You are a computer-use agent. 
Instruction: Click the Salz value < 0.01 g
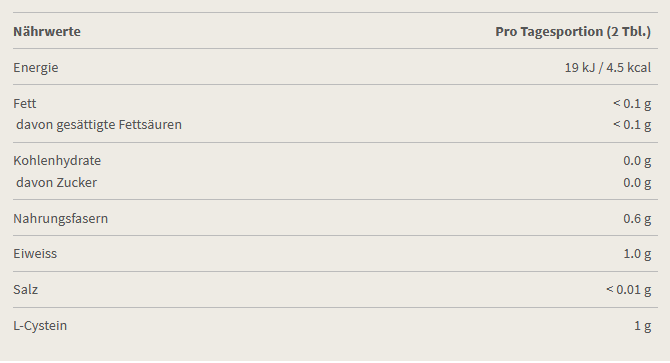click(629, 290)
